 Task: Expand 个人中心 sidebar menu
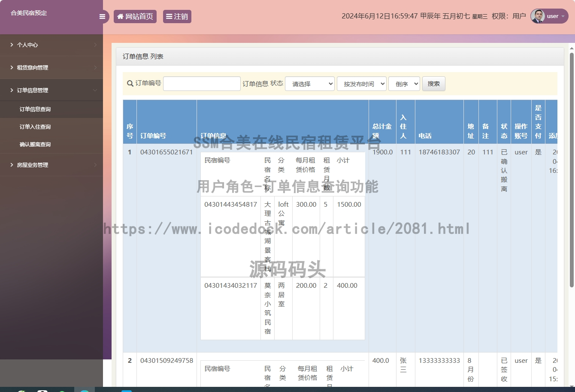point(51,45)
